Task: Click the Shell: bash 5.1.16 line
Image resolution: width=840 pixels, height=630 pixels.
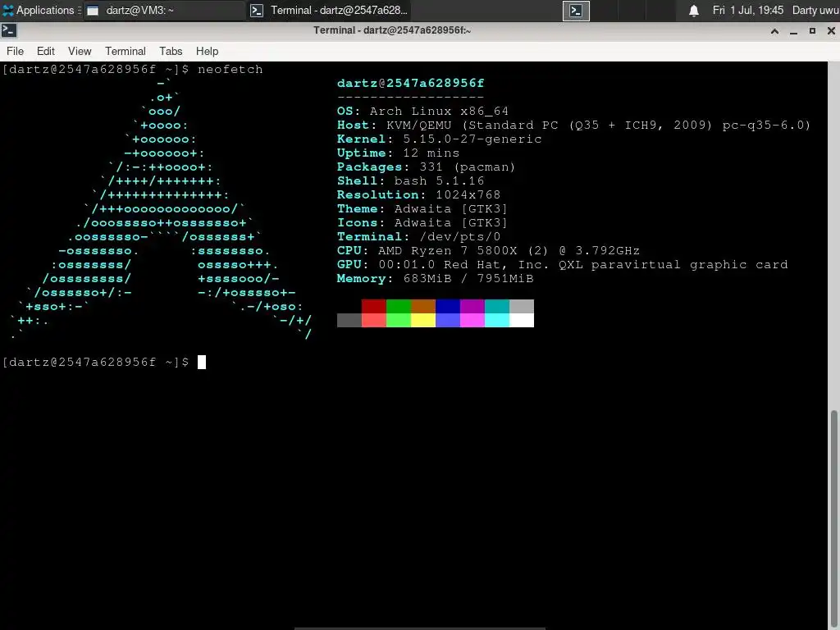Action: (x=410, y=180)
